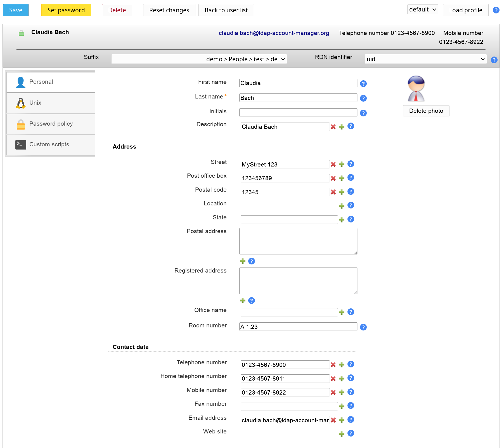Delete the Telephone number entry
504x448 pixels.
tap(333, 365)
